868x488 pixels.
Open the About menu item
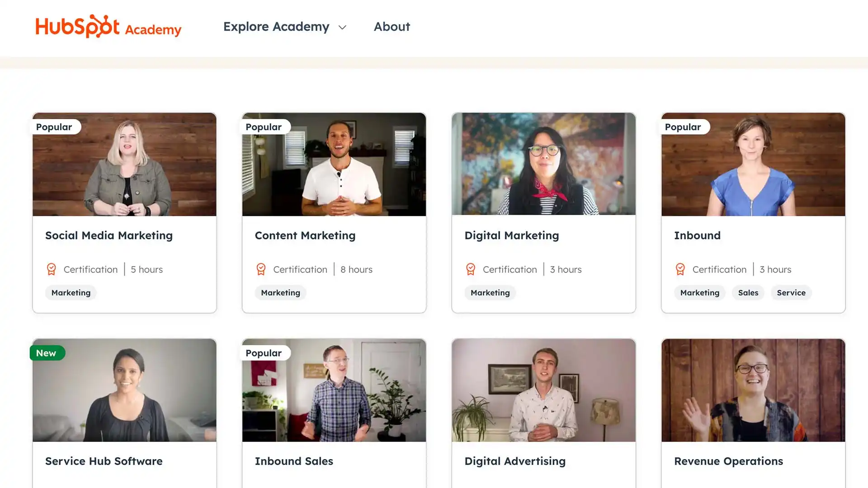point(392,27)
